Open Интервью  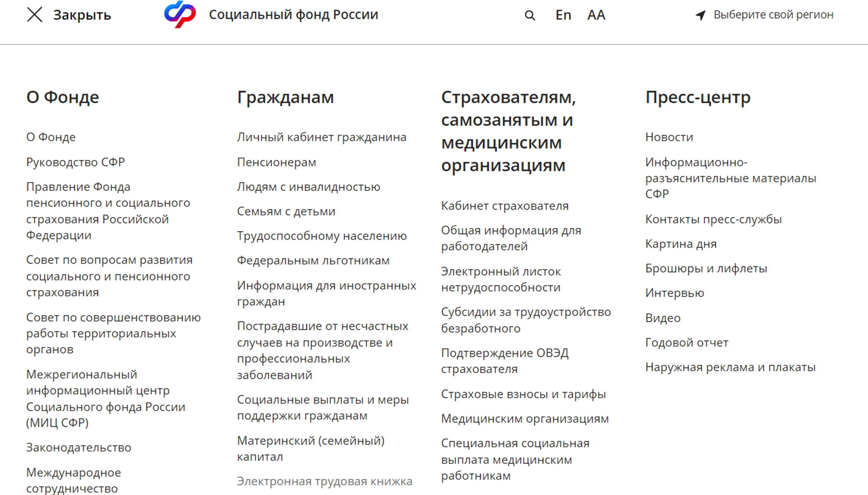pos(674,293)
